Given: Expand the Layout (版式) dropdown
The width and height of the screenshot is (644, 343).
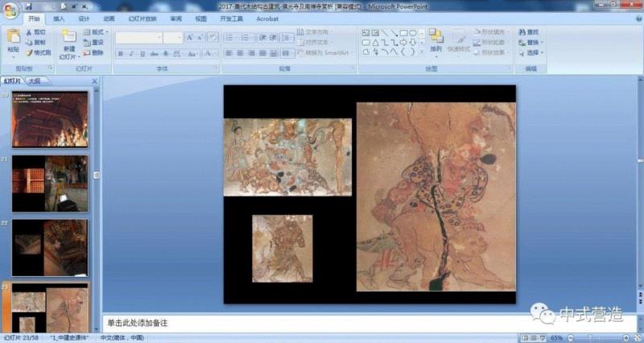Looking at the screenshot, I should point(96,32).
